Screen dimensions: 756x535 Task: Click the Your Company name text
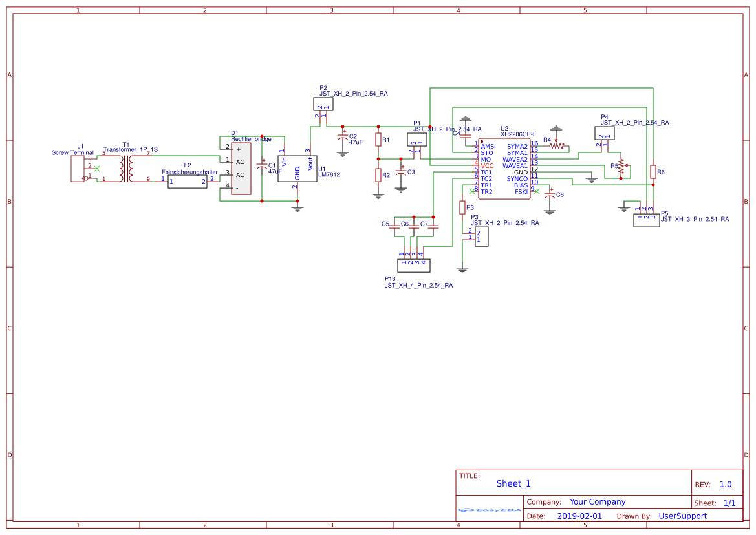(596, 501)
